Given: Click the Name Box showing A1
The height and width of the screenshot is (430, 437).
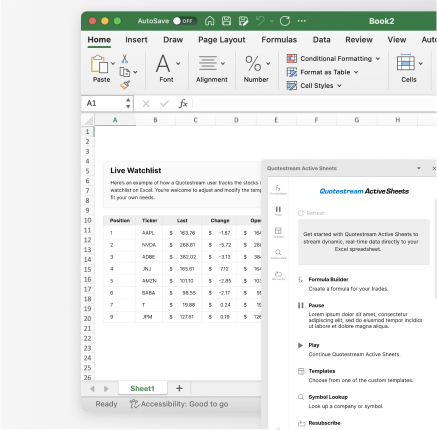Looking at the screenshot, I should pyautogui.click(x=104, y=103).
